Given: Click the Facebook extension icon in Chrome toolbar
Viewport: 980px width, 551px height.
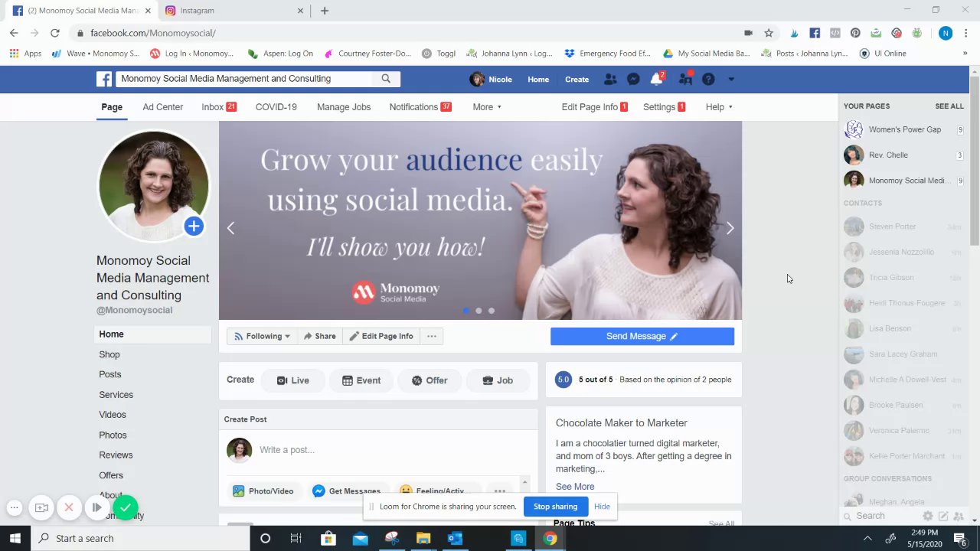Looking at the screenshot, I should (815, 33).
